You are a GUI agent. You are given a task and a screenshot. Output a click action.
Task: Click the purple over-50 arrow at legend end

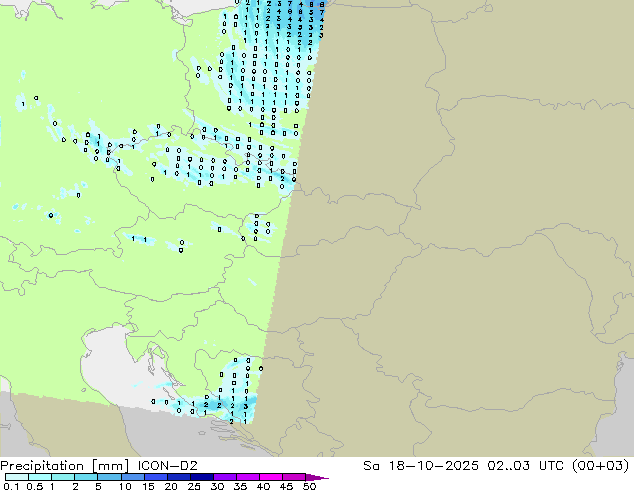[x=317, y=477]
